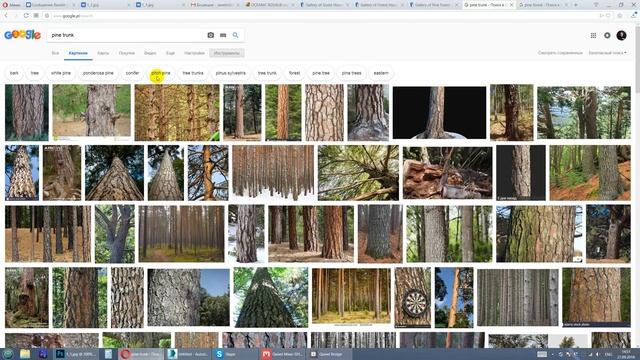
Task: Select the 'Карты' search tab
Action: tap(103, 53)
